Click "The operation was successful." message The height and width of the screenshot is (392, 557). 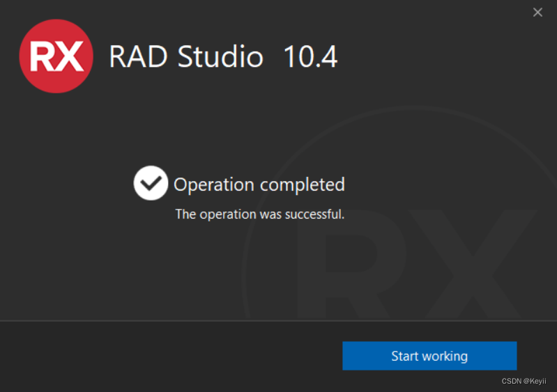260,214
